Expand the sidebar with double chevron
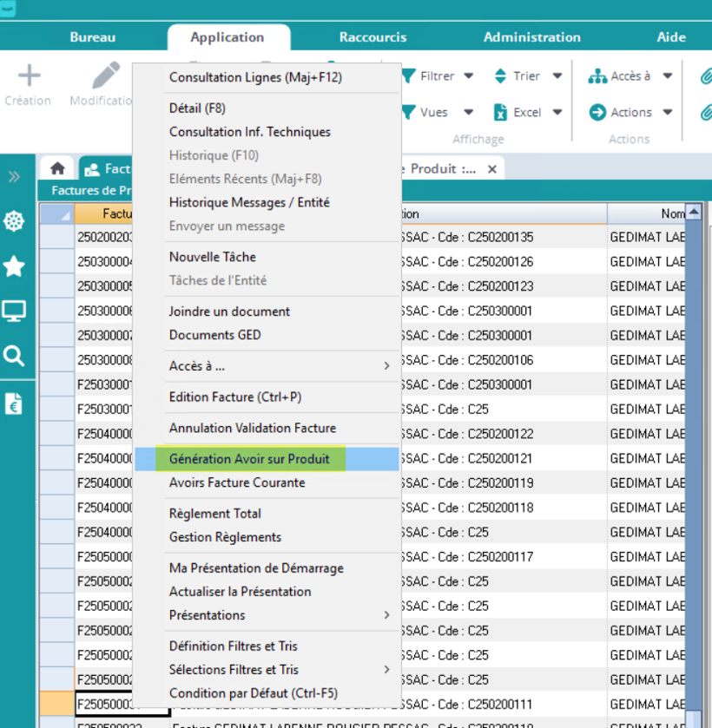712x728 pixels. point(14,177)
